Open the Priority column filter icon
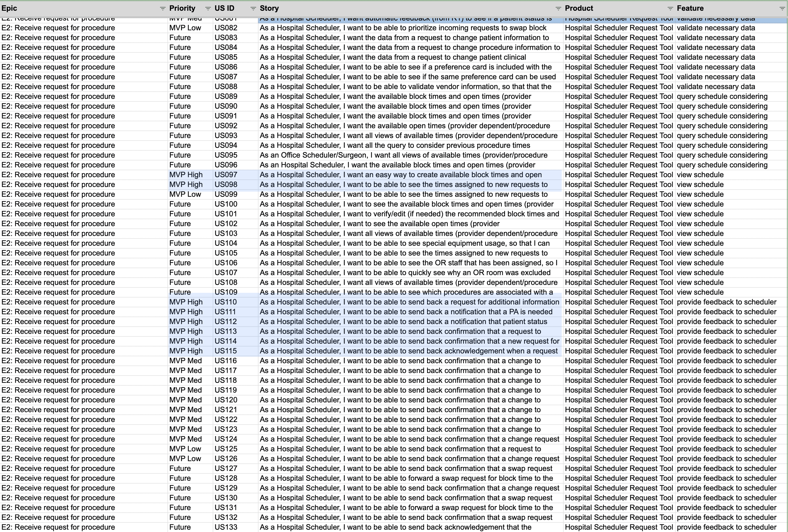This screenshot has height=532, width=788. 208,9
